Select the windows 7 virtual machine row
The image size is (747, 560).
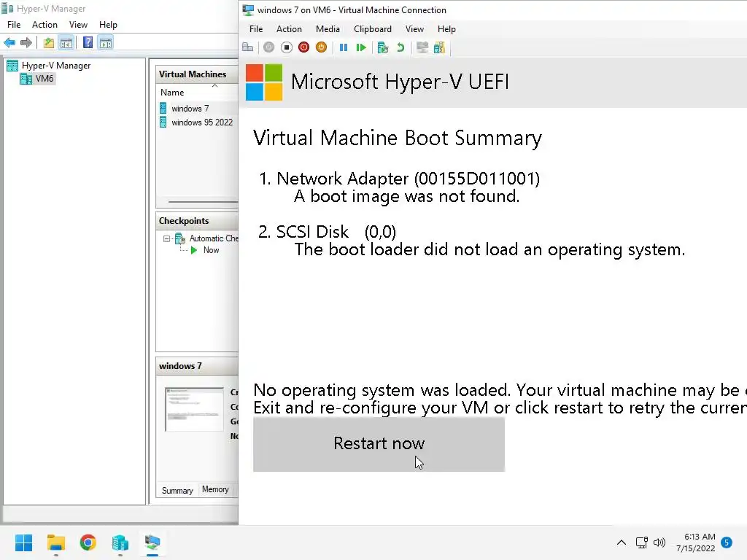[x=198, y=109]
